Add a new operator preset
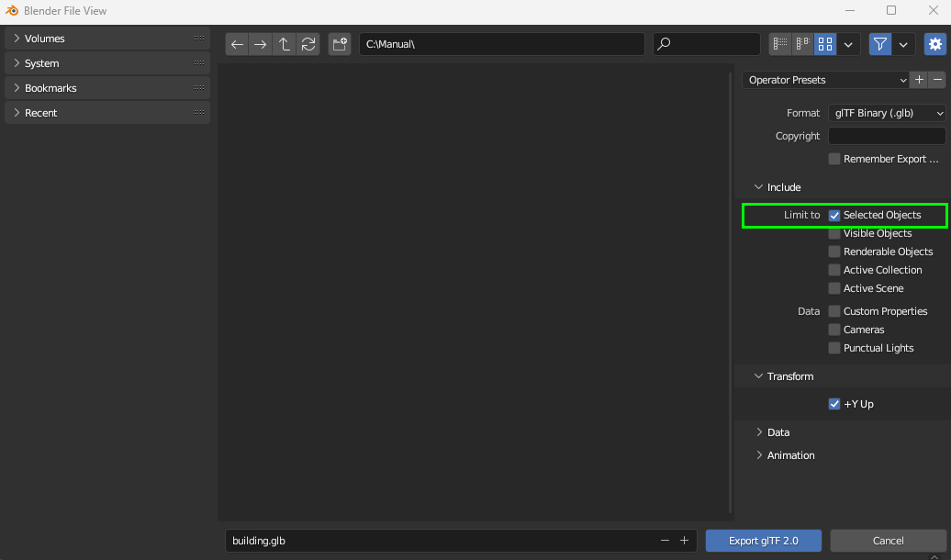951x560 pixels. [x=919, y=80]
